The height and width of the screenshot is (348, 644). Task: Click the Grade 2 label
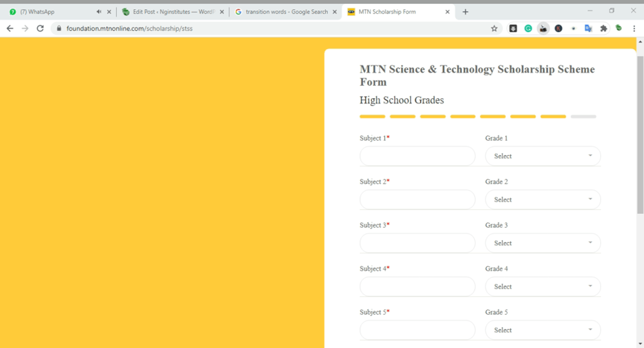pyautogui.click(x=497, y=181)
